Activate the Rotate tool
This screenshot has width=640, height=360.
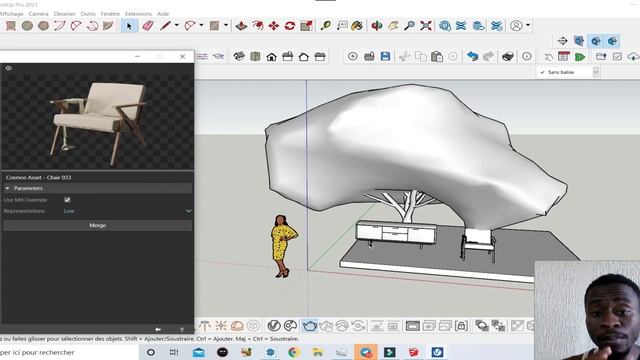pyautogui.click(x=290, y=26)
